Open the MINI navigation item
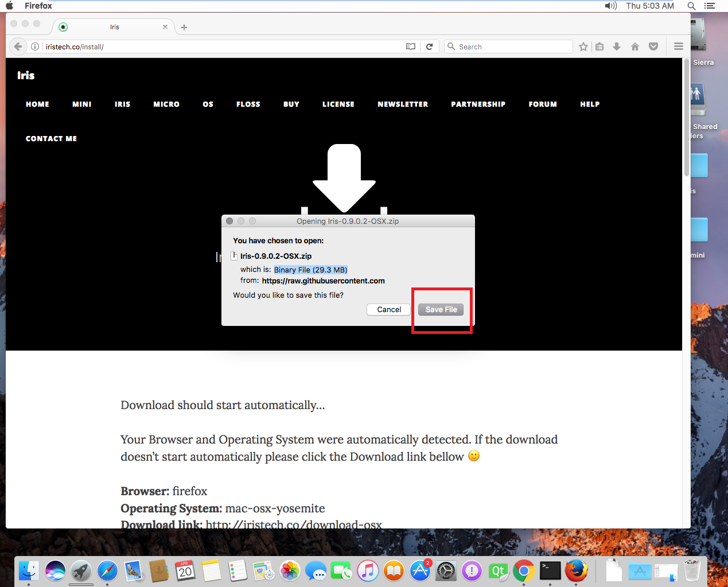The width and height of the screenshot is (728, 587). coord(82,104)
